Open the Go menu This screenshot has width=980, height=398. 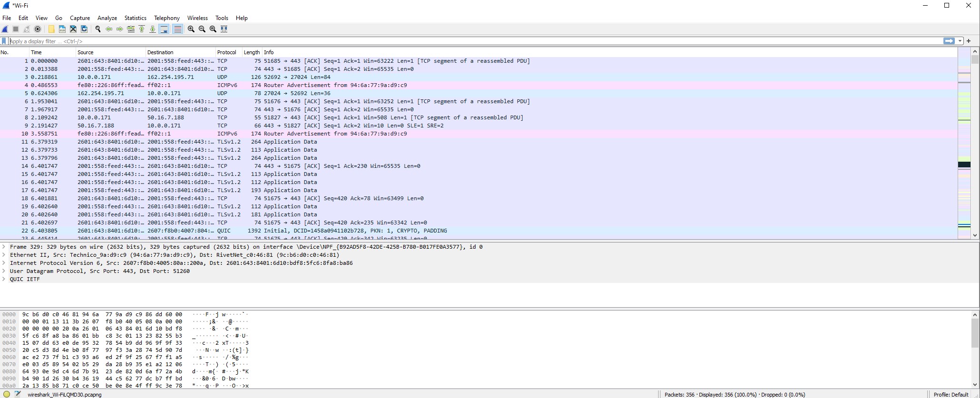pyautogui.click(x=59, y=18)
